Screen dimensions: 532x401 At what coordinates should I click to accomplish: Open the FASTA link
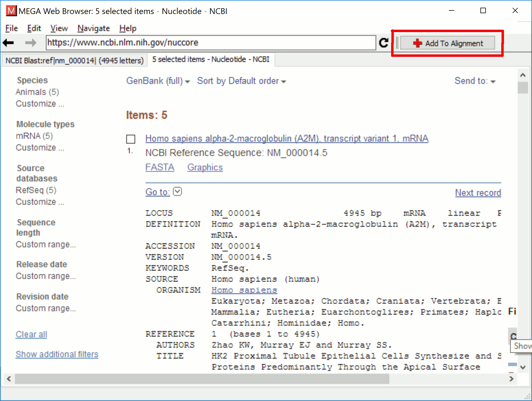coord(160,167)
